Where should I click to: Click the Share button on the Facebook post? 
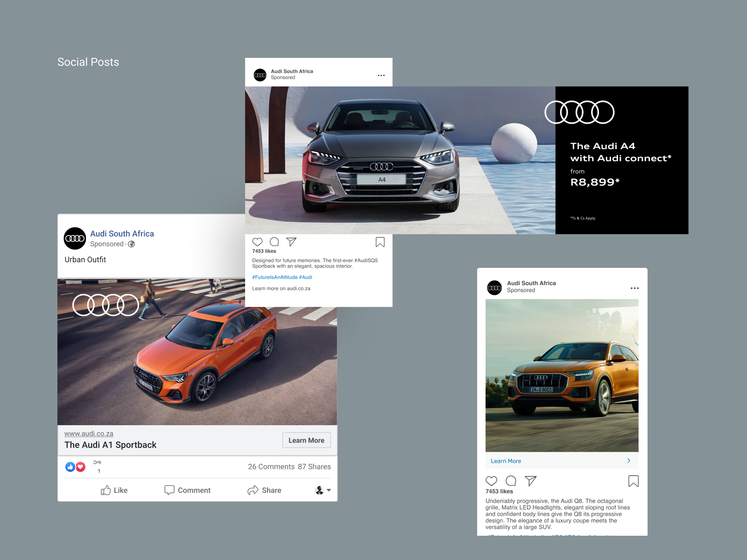point(264,490)
